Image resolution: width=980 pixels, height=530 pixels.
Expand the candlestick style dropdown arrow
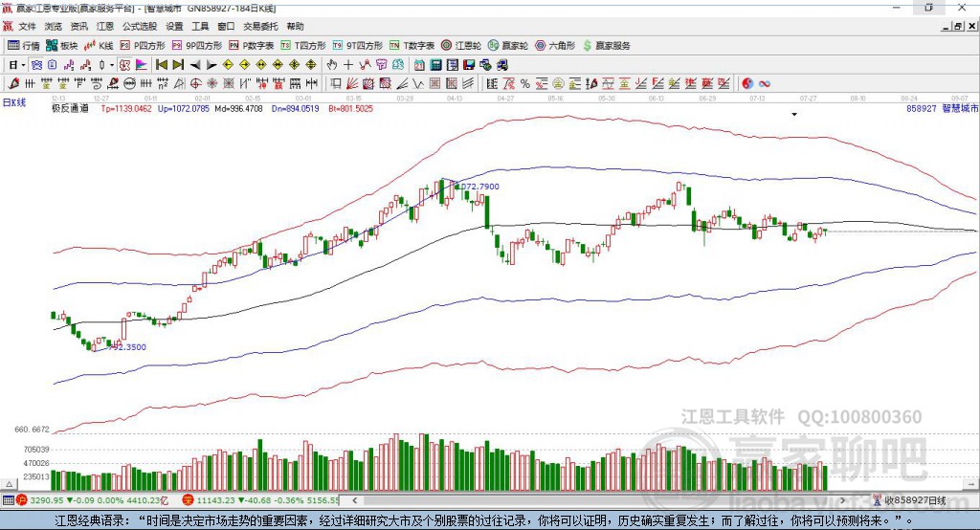112,64
